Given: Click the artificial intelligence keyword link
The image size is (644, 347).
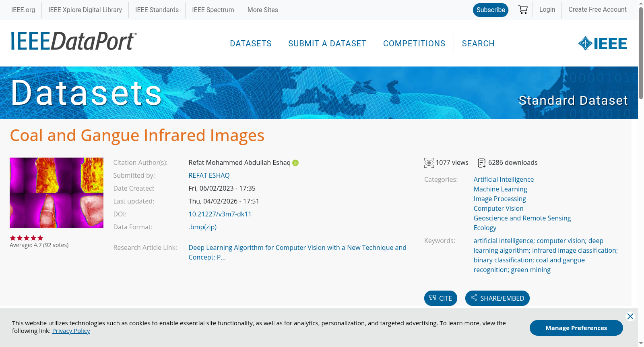Looking at the screenshot, I should [x=504, y=241].
